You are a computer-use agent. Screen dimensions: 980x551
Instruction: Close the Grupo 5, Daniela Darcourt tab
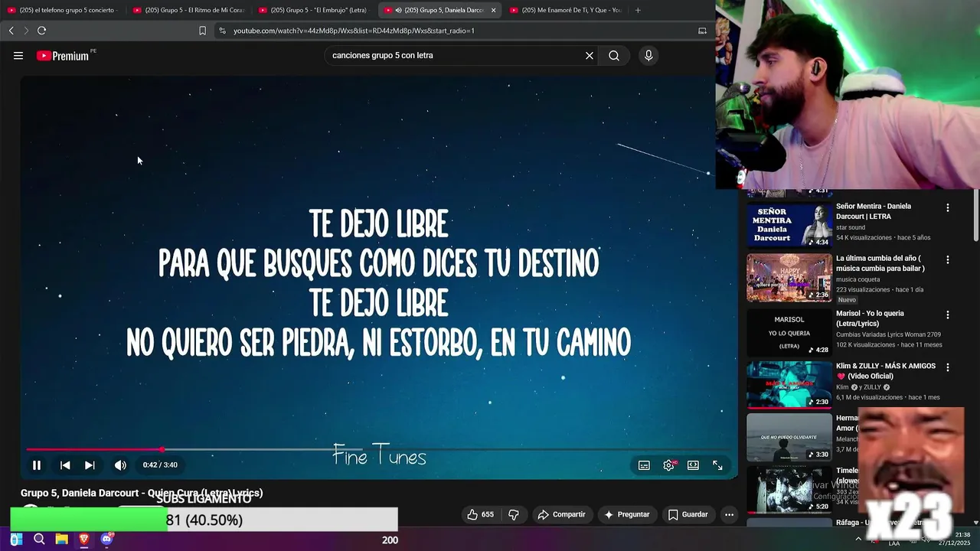pos(493,10)
